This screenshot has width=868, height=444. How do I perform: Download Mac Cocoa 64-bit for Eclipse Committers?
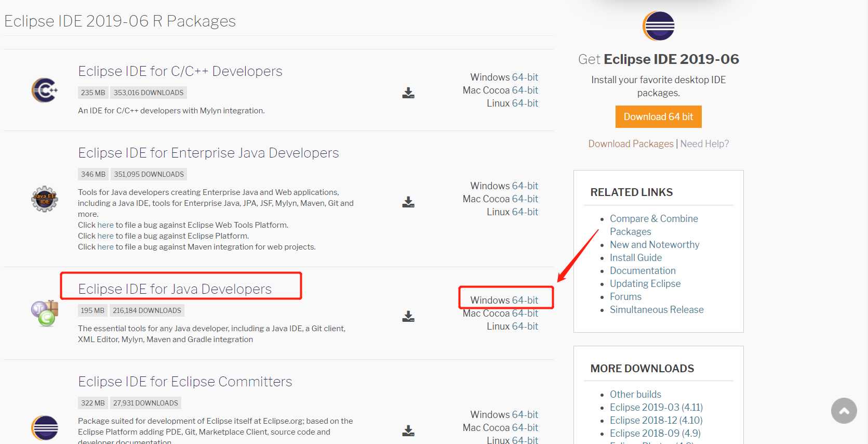(x=525, y=427)
